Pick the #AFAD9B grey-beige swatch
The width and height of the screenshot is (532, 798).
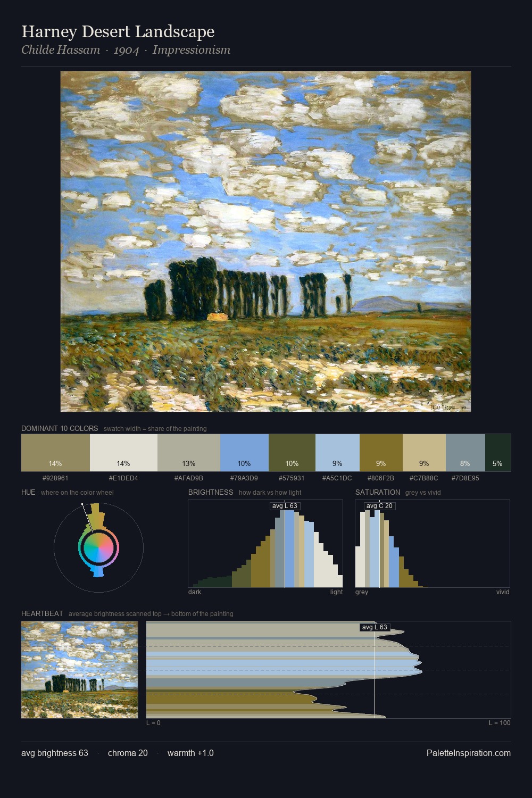[x=189, y=453]
